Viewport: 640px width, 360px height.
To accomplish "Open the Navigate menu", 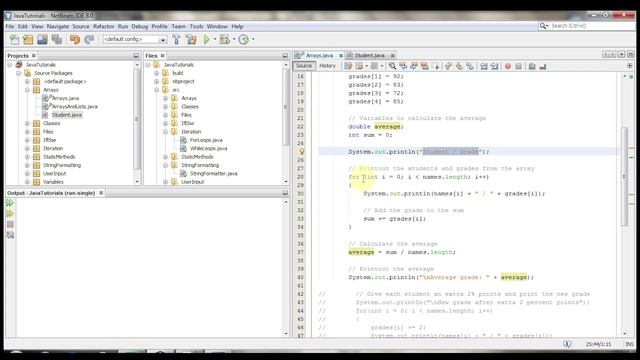I will pyautogui.click(x=58, y=27).
